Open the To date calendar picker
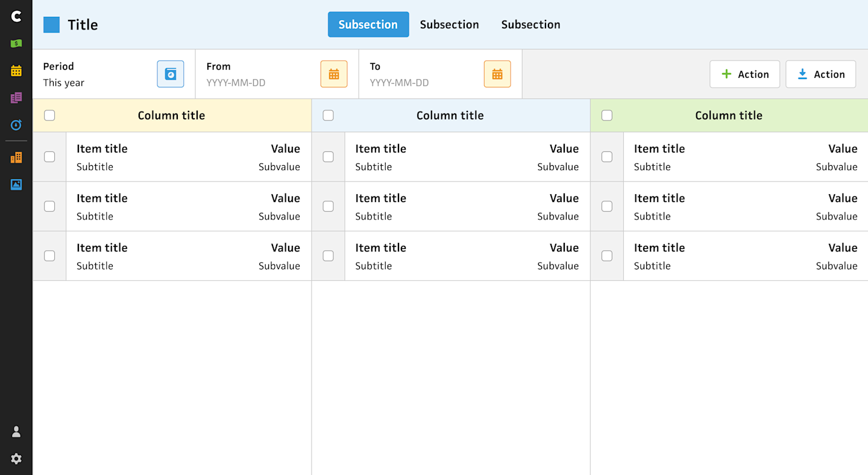Viewport: 868px width, 475px height. click(497, 74)
